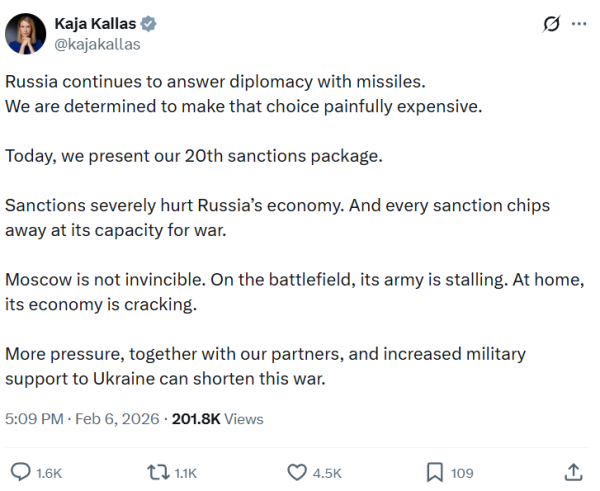Click the 1.6K replies count
The image size is (600, 491).
tap(48, 472)
